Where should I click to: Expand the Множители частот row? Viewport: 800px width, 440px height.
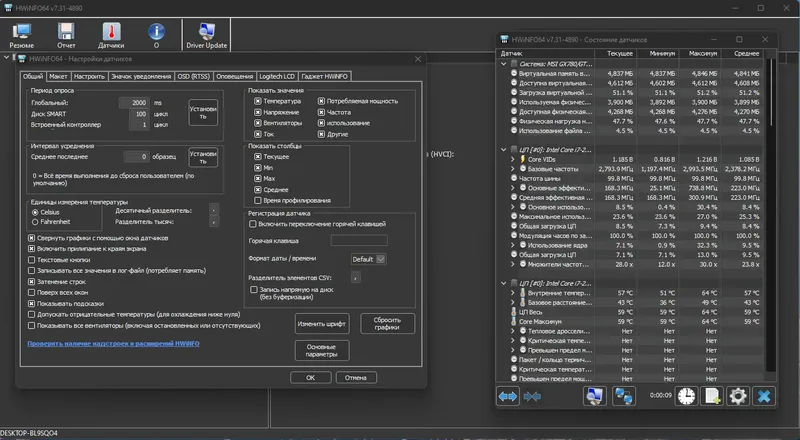513,264
